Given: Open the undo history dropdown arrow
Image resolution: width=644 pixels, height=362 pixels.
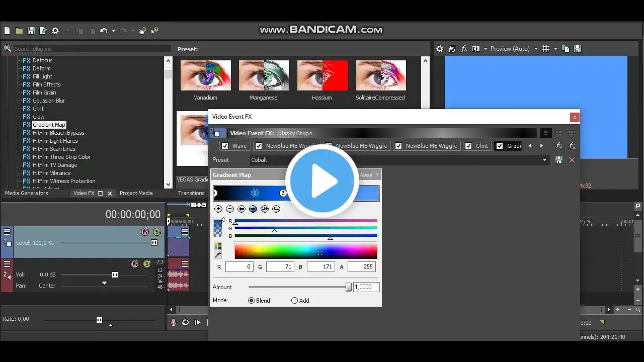Looking at the screenshot, I should click(113, 31).
